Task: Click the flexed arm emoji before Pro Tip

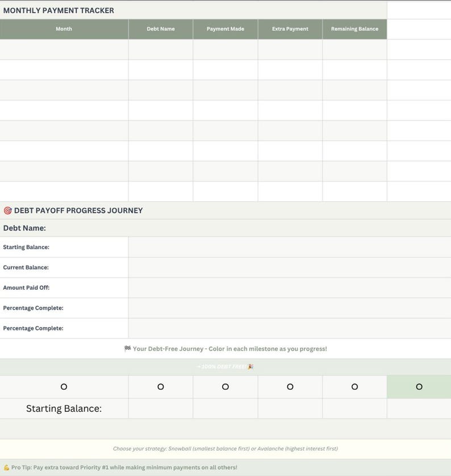Action: 6,467
